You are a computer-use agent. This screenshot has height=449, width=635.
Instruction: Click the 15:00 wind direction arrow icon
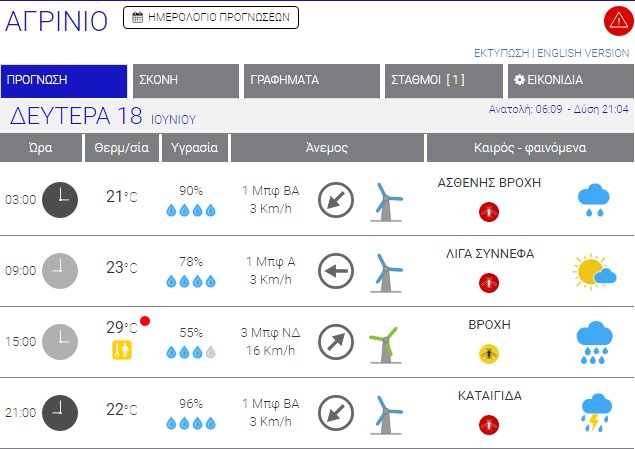pos(336,342)
